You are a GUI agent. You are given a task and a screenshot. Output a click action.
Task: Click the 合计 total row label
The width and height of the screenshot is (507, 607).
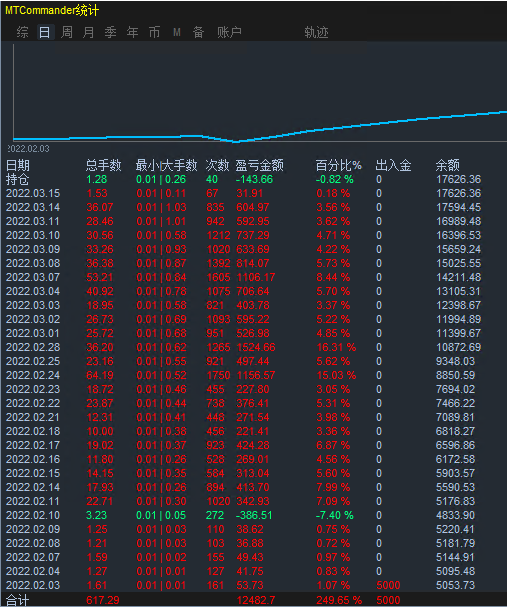pos(17,600)
